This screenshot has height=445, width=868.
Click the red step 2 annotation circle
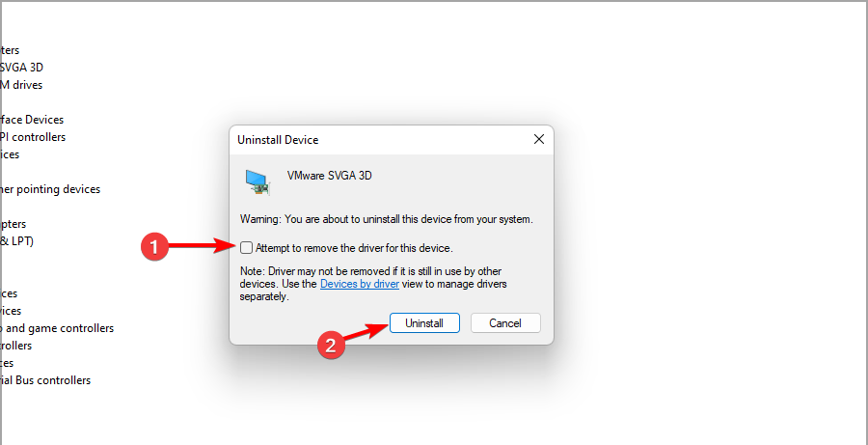click(x=331, y=347)
